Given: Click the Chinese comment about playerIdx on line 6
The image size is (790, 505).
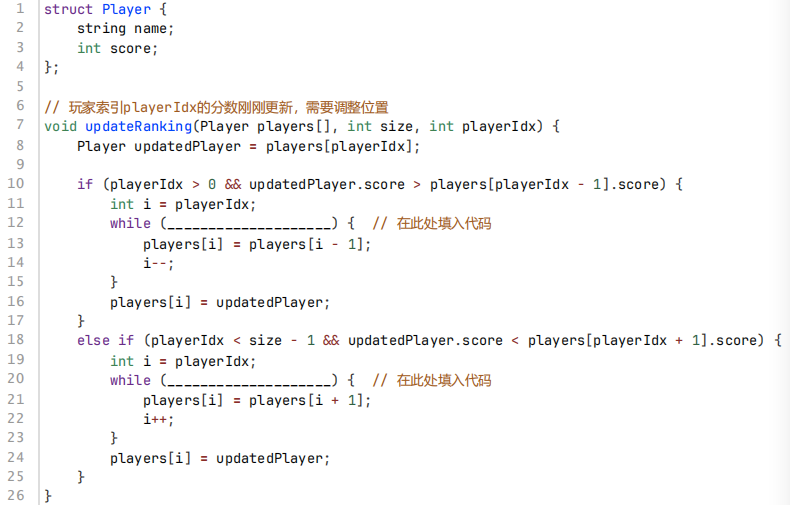Looking at the screenshot, I should [216, 107].
